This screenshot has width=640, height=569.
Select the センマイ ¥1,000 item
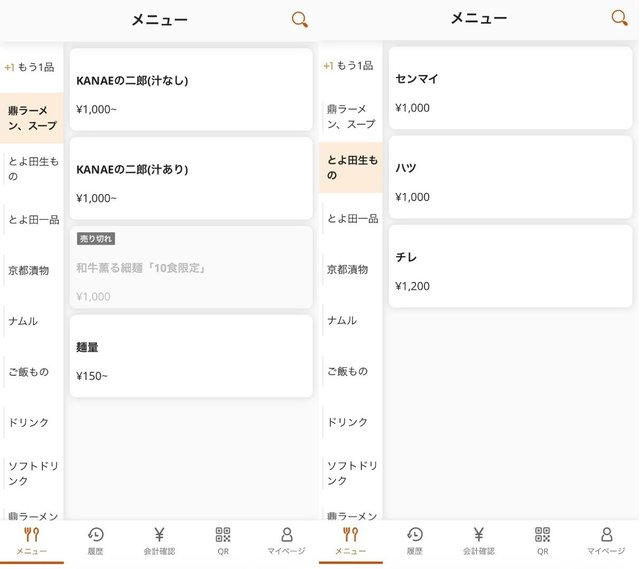tap(510, 87)
